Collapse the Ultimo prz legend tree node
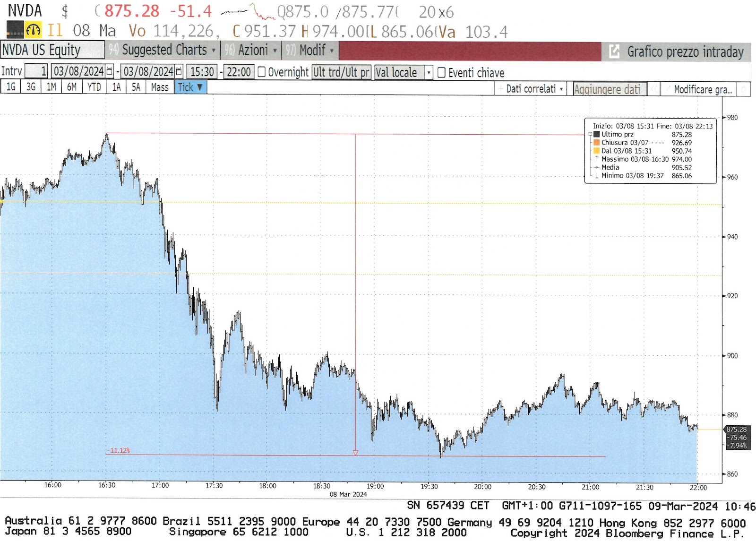 [590, 134]
